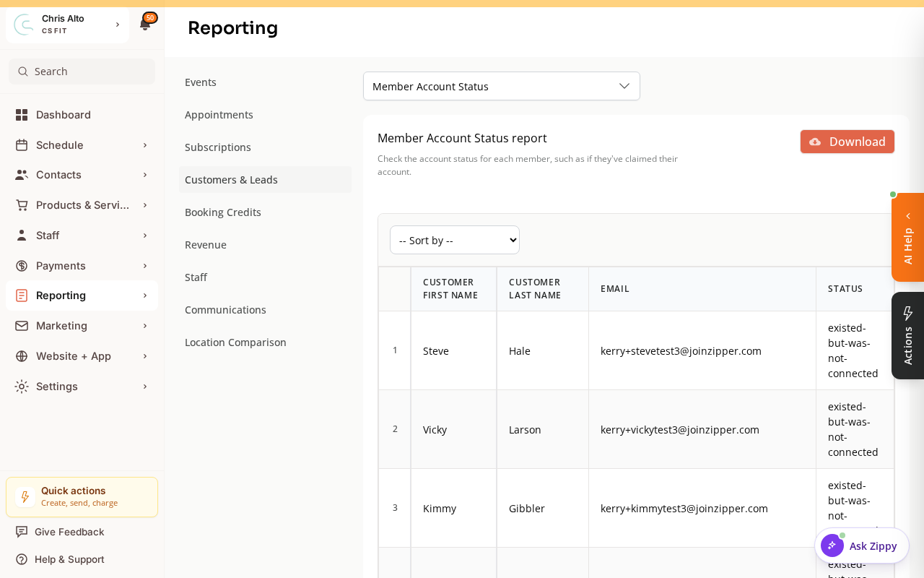The height and width of the screenshot is (578, 924).
Task: Click the first name Steve cell
Action: (453, 351)
